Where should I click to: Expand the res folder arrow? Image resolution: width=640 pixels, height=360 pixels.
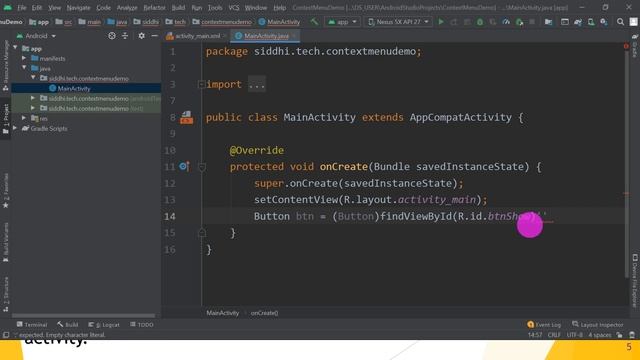tap(24, 118)
